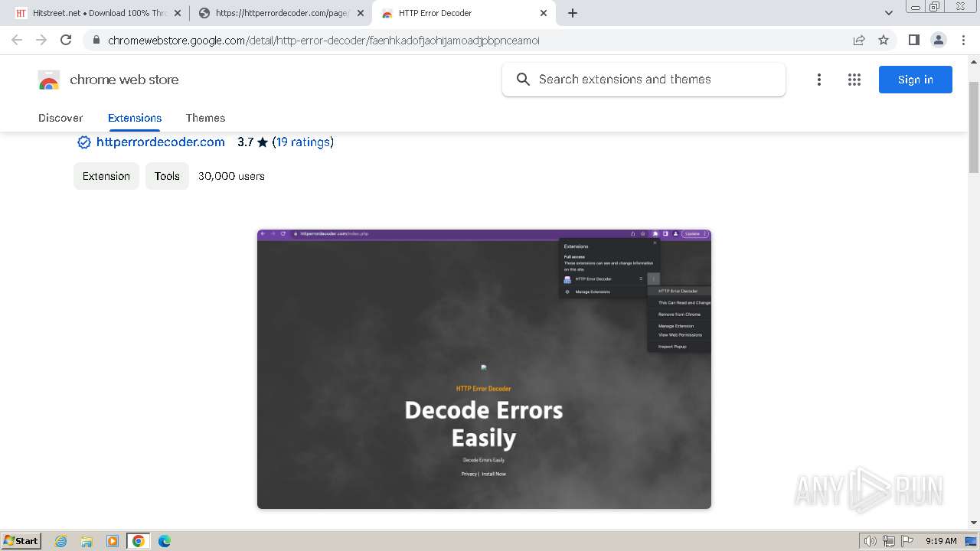Launch Microsoft Edge from taskbar
Viewport: 980px width, 551px height.
click(164, 541)
